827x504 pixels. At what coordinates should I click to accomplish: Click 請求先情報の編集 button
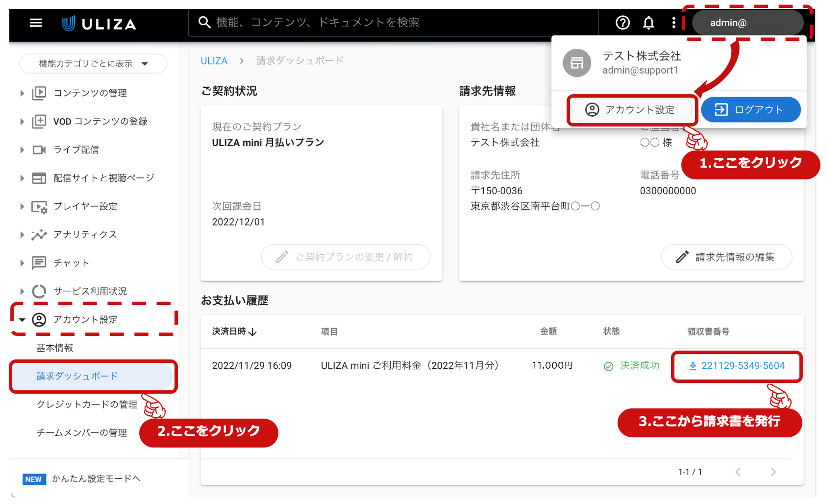pyautogui.click(x=726, y=257)
